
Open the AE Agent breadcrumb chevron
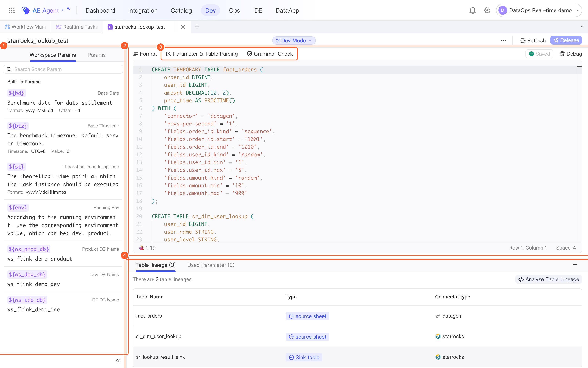tap(62, 10)
